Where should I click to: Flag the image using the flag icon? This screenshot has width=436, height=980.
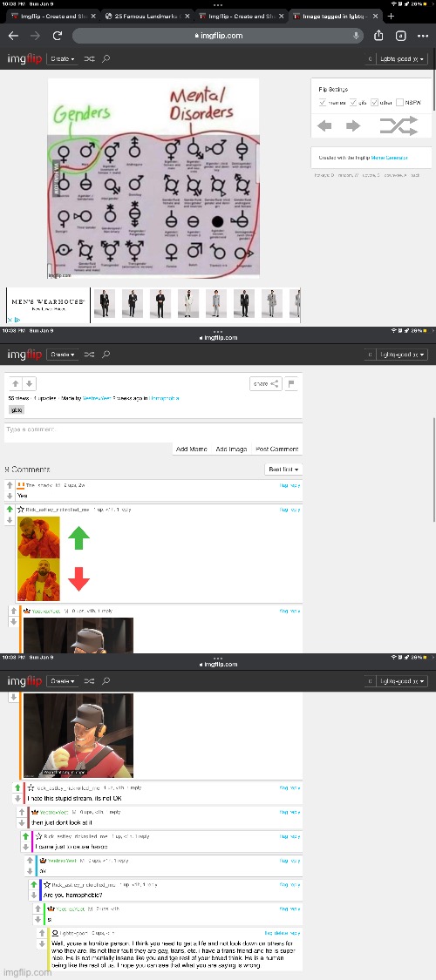click(x=291, y=384)
